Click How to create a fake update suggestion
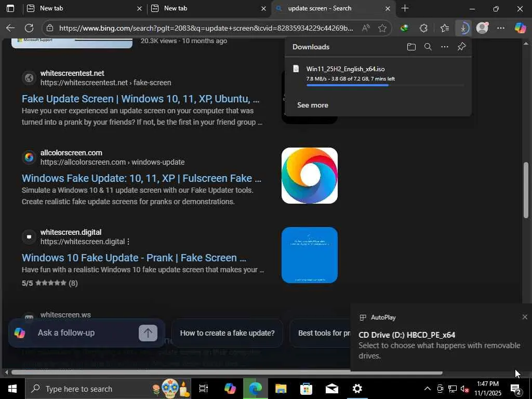 pos(228,333)
